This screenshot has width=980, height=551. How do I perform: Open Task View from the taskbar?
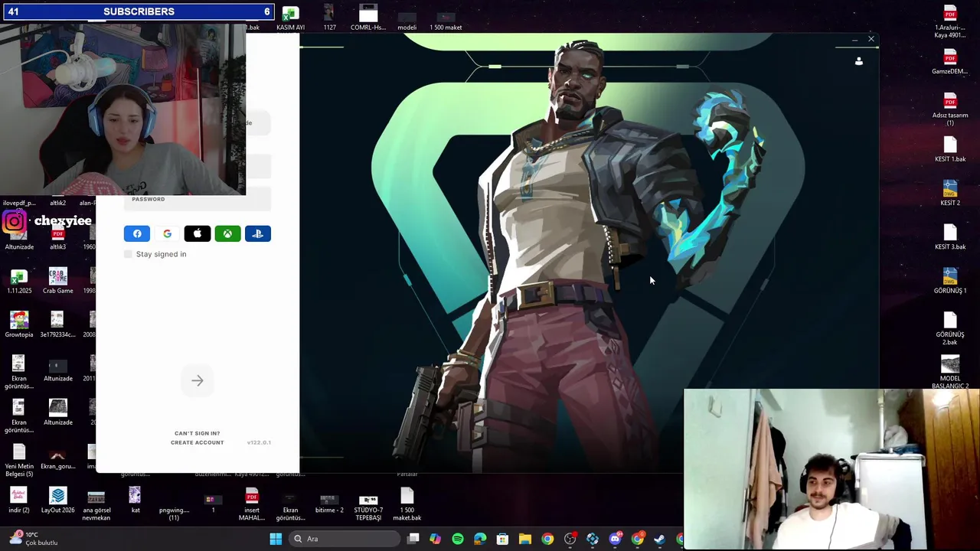coord(413,539)
